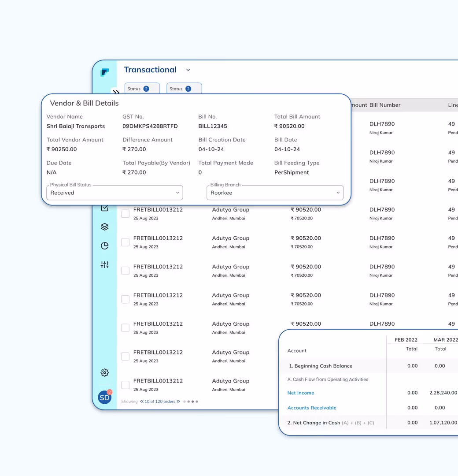The height and width of the screenshot is (476, 458).
Task: Click the Bill Number column header
Action: (385, 105)
